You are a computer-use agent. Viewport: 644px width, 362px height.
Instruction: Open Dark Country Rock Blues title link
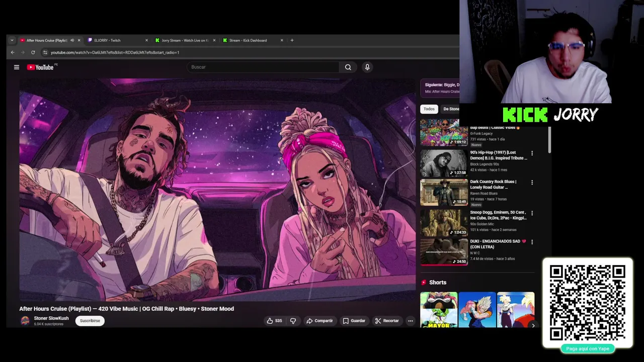[493, 185]
